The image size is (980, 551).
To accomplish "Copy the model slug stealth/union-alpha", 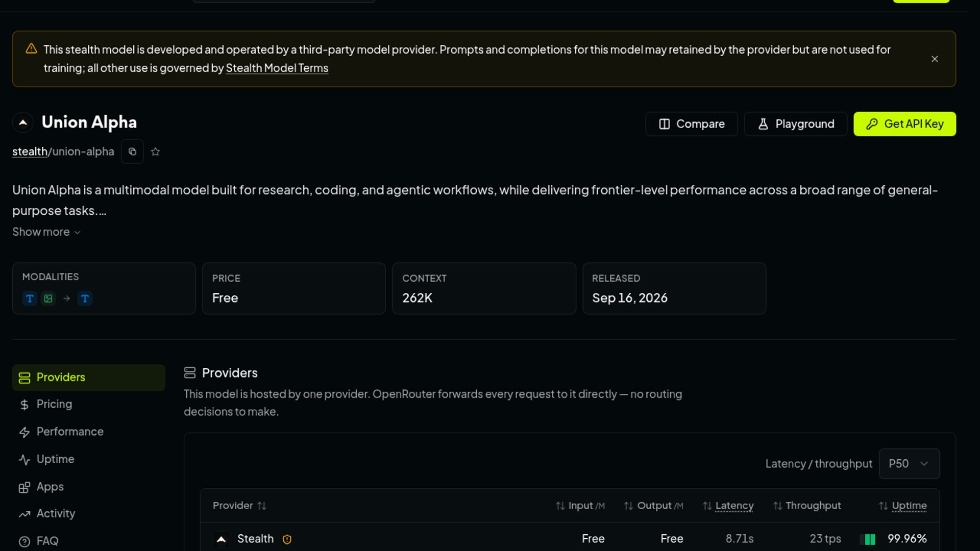I will (132, 152).
